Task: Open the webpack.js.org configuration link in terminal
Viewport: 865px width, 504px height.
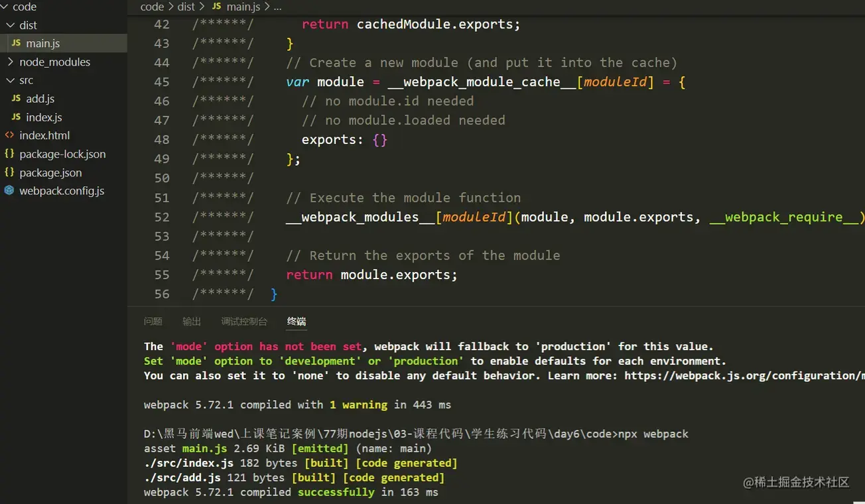Action: (744, 375)
